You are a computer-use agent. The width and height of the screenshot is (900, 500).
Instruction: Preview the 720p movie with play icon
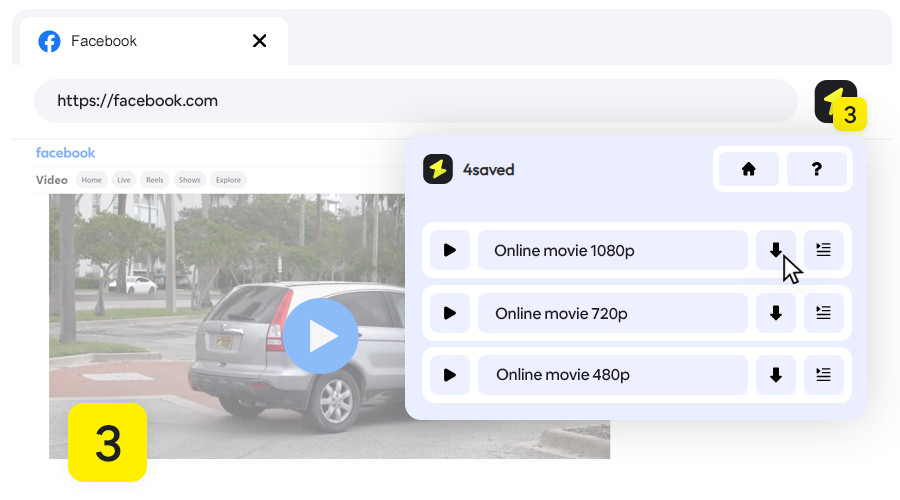tap(450, 313)
